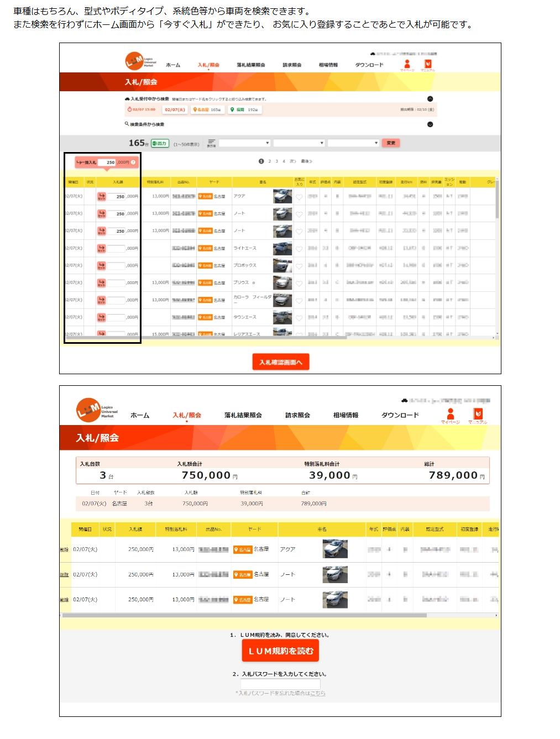Click the 表示順 sort order icon
This screenshot has height=739, width=560.
(x=211, y=143)
